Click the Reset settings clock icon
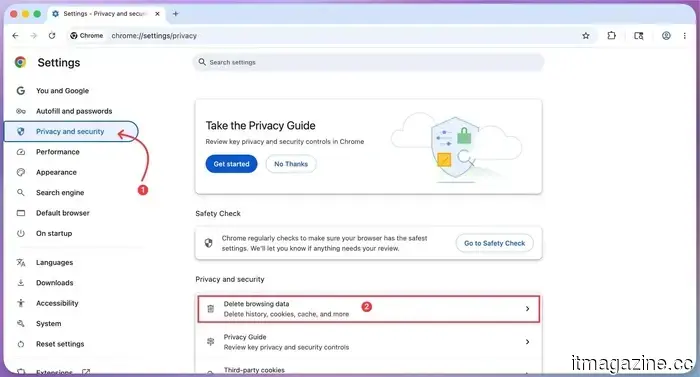 tap(21, 344)
